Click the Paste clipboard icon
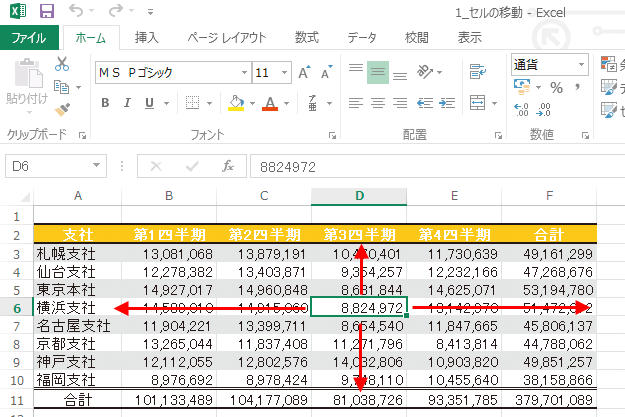 pyautogui.click(x=28, y=73)
